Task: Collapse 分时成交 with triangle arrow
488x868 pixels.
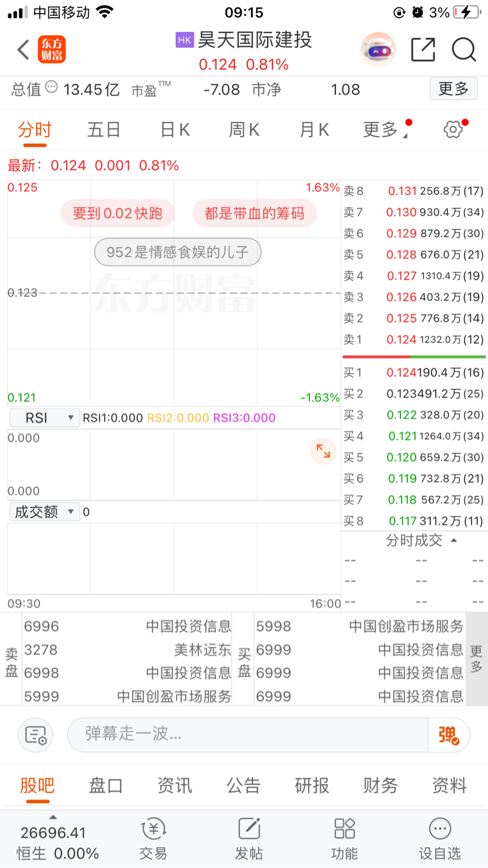Action: click(x=454, y=541)
